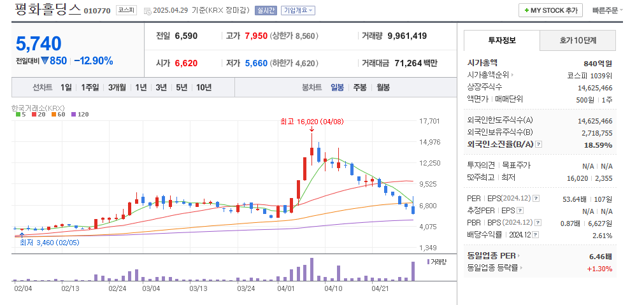Click the 투자의견 label
644x305 pixels.
[481, 166]
